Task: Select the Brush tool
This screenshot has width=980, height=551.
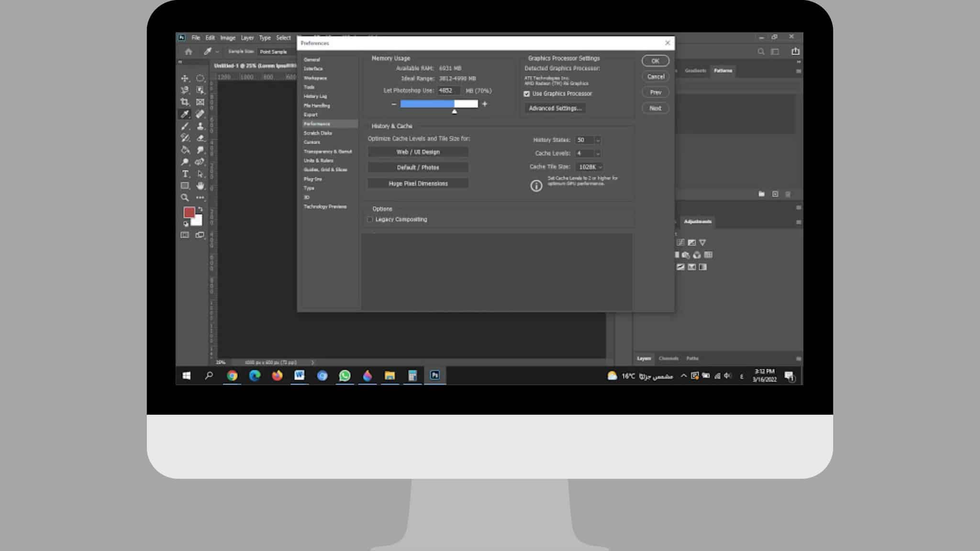Action: click(185, 126)
